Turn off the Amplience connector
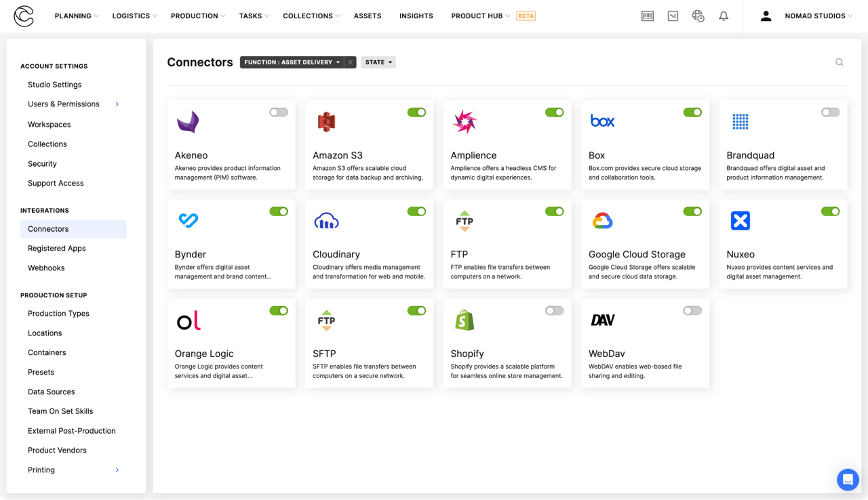 pos(555,112)
